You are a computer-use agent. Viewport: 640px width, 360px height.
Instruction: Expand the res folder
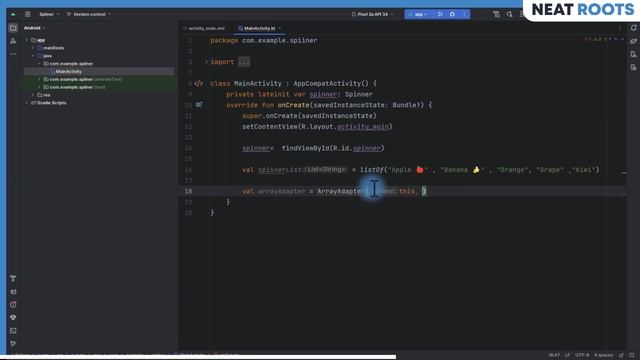(x=33, y=95)
